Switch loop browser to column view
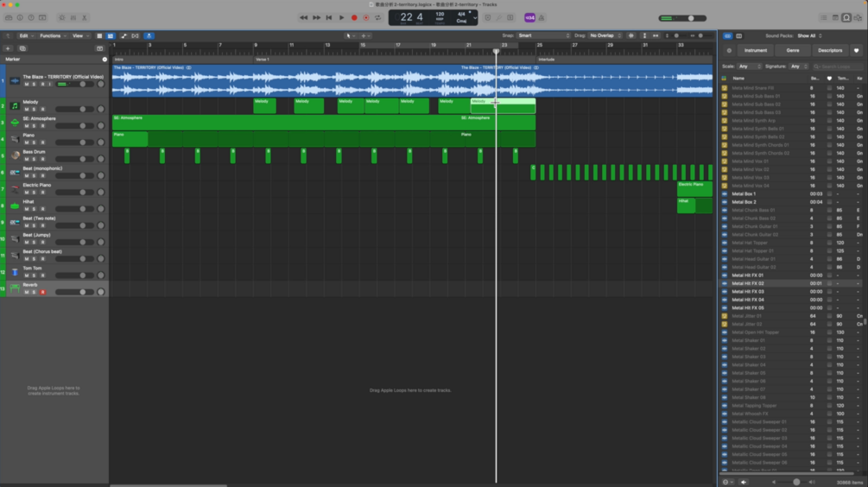This screenshot has height=487, width=868. tap(739, 36)
